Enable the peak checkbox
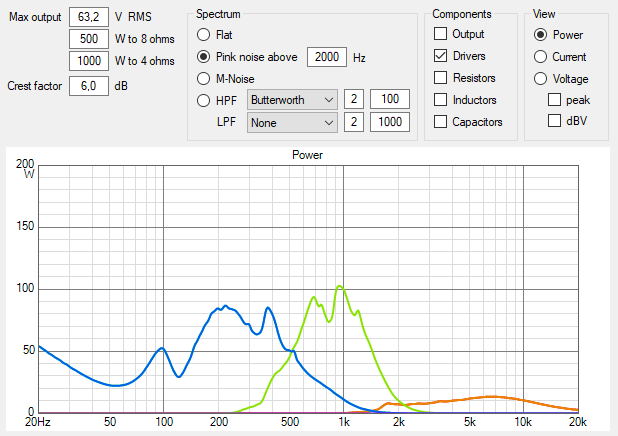 [554, 100]
